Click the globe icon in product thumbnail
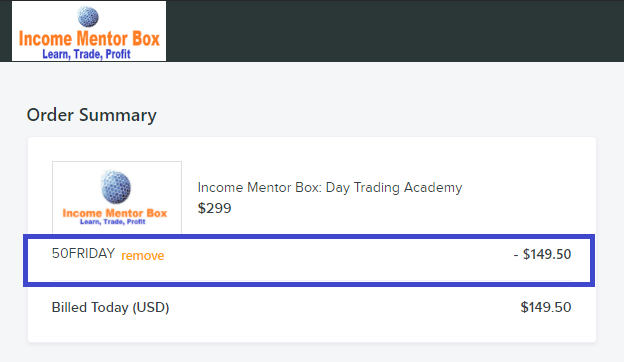624x362 pixels. [x=115, y=187]
